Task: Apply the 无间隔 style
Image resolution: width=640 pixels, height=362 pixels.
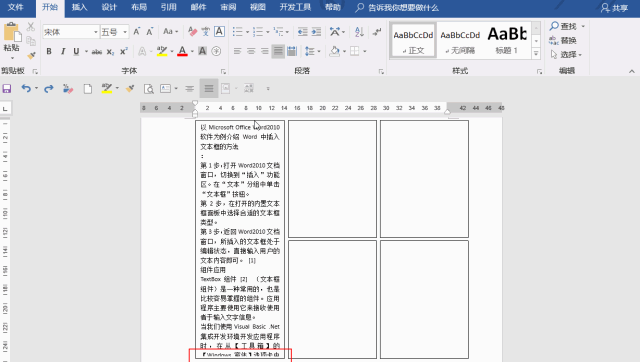Action: 460,40
